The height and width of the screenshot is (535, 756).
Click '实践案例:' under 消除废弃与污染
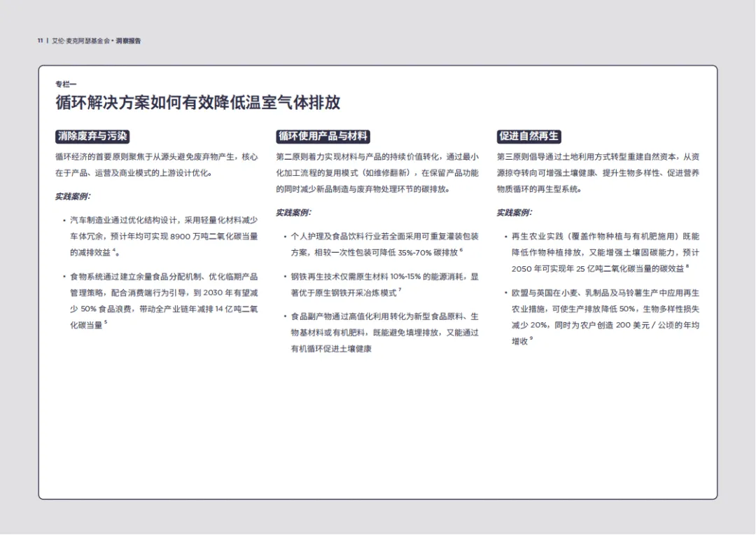click(x=73, y=196)
